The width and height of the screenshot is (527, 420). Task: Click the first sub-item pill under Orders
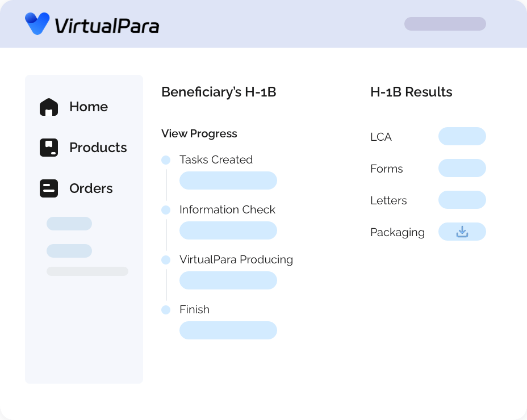point(69,224)
